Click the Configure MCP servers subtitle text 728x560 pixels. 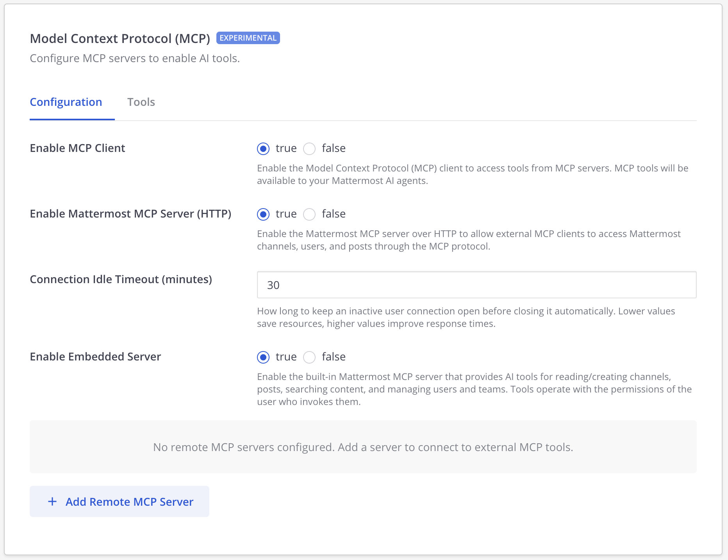click(x=135, y=58)
